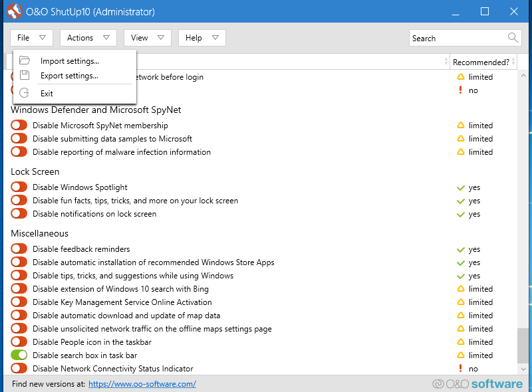Select Import settings... from File menu
The image size is (532, 392).
click(x=74, y=60)
